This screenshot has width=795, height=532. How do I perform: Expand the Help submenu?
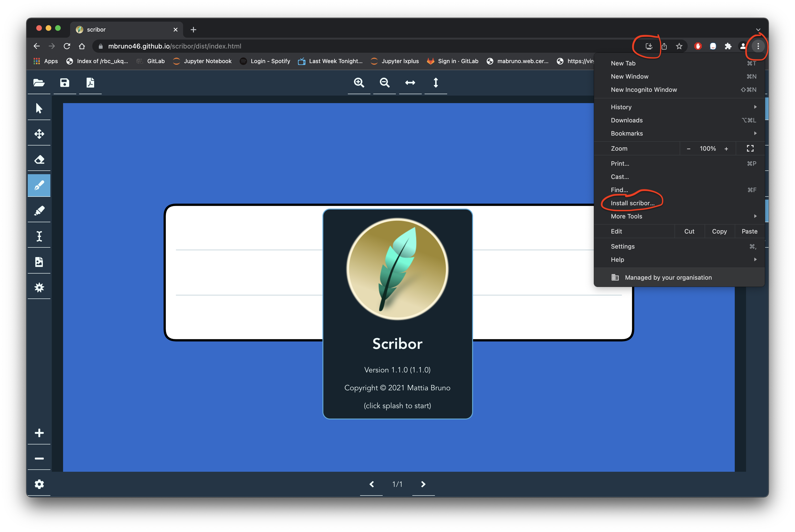coord(679,260)
